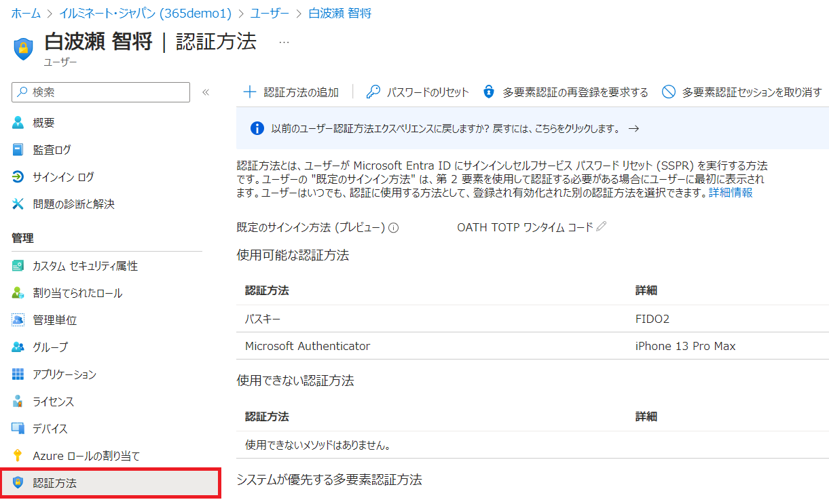This screenshot has width=829, height=504.
Task: Click 多要素認証の再登録を要求する button
Action: 566,92
